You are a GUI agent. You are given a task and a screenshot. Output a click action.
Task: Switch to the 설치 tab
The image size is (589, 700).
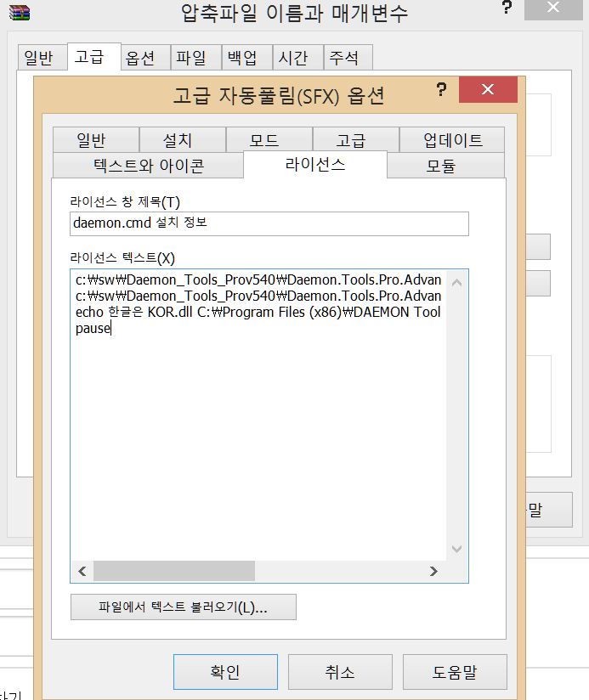182,140
